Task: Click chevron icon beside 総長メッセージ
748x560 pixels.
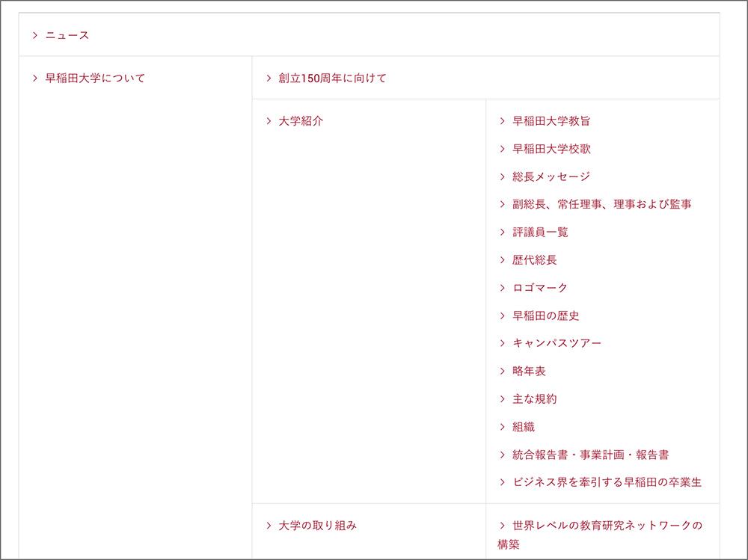Action: (x=502, y=176)
